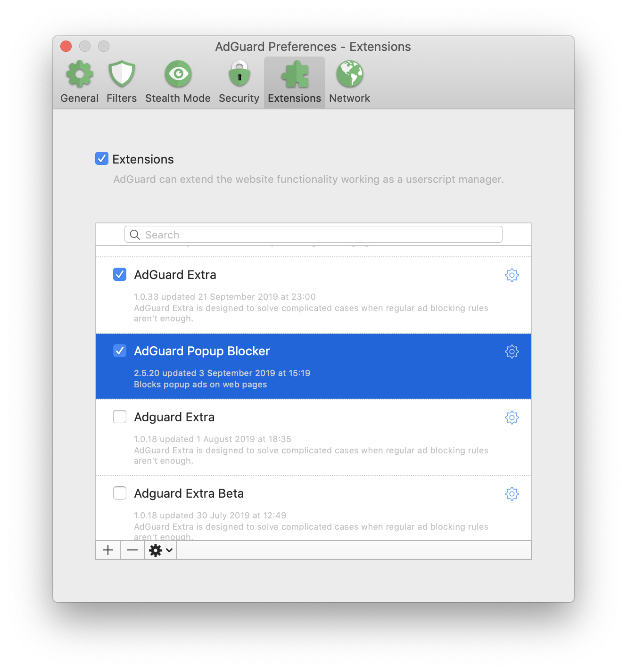Click 'Blocks popup ads on web pages' description
627x672 pixels.
pyautogui.click(x=200, y=385)
